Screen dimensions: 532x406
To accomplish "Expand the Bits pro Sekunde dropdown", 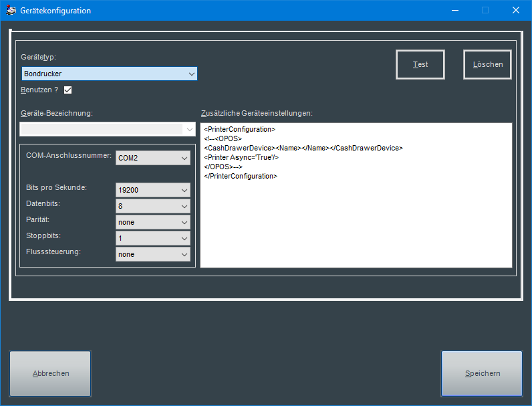I will (x=153, y=190).
